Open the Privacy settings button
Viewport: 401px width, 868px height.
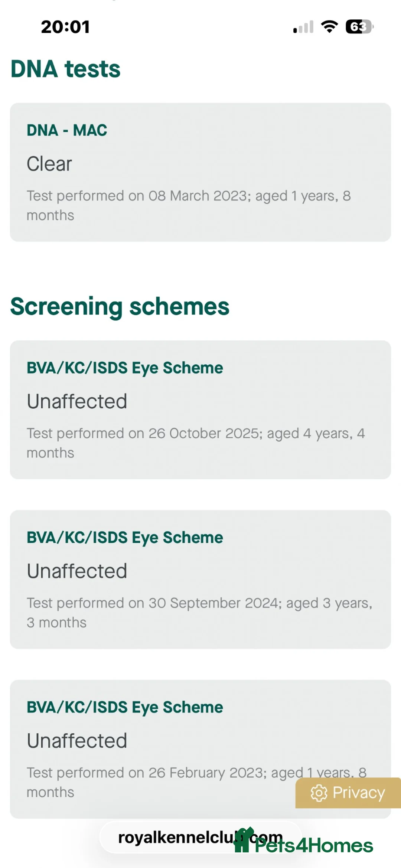click(348, 793)
